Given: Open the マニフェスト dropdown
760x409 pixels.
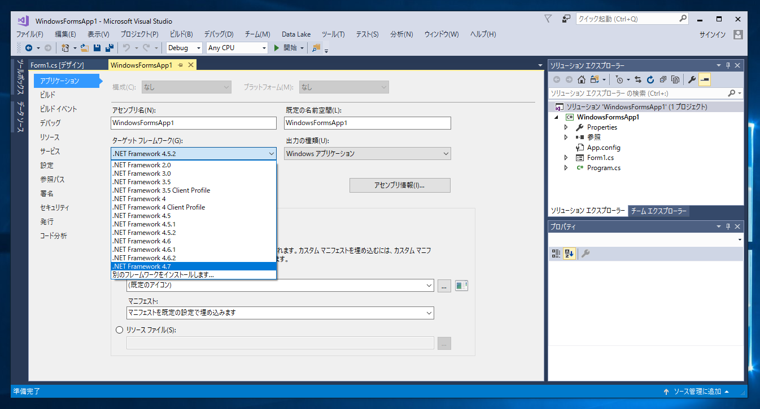Looking at the screenshot, I should click(x=280, y=313).
